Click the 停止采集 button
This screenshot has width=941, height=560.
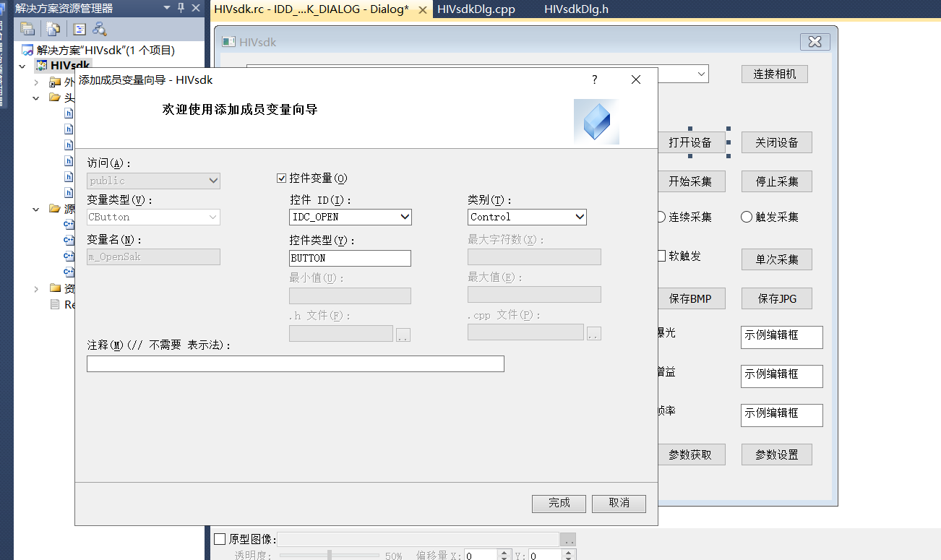777,181
